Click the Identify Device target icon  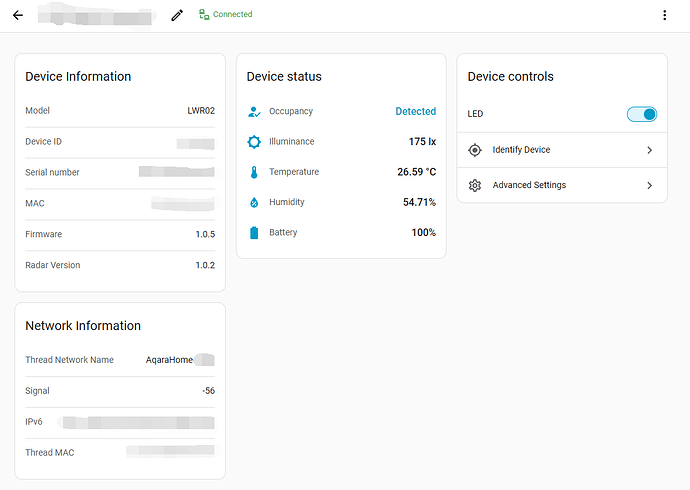(475, 150)
